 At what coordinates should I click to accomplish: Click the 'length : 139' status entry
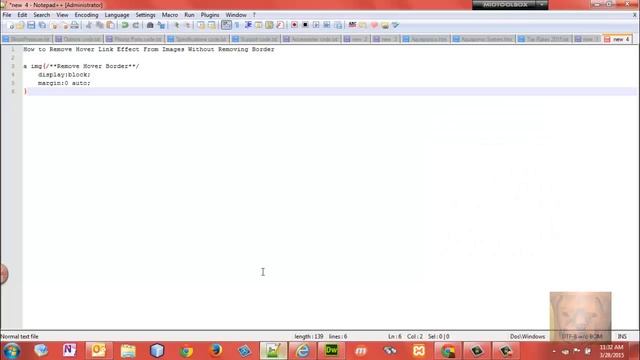click(309, 336)
